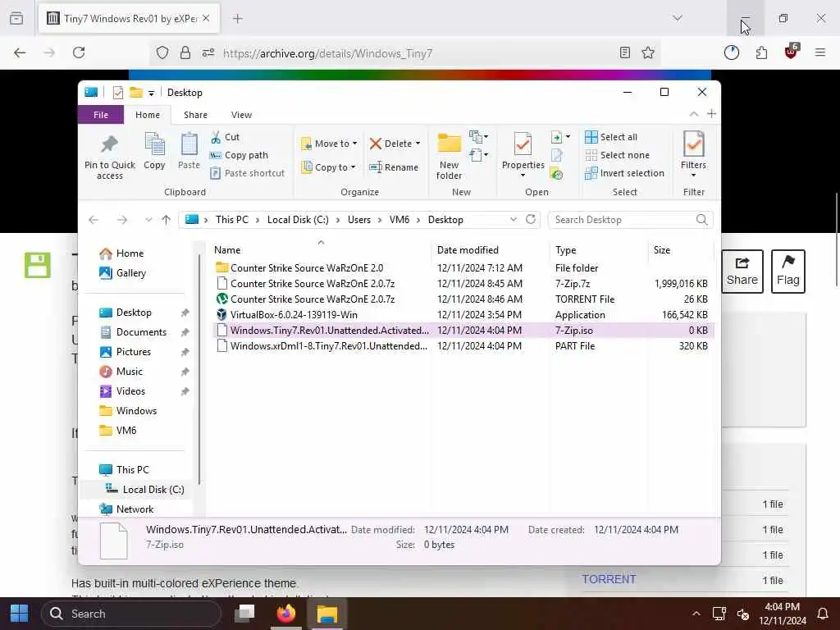Sort by Date modified column header
Viewport: 840px width, 630px height.
click(x=468, y=250)
